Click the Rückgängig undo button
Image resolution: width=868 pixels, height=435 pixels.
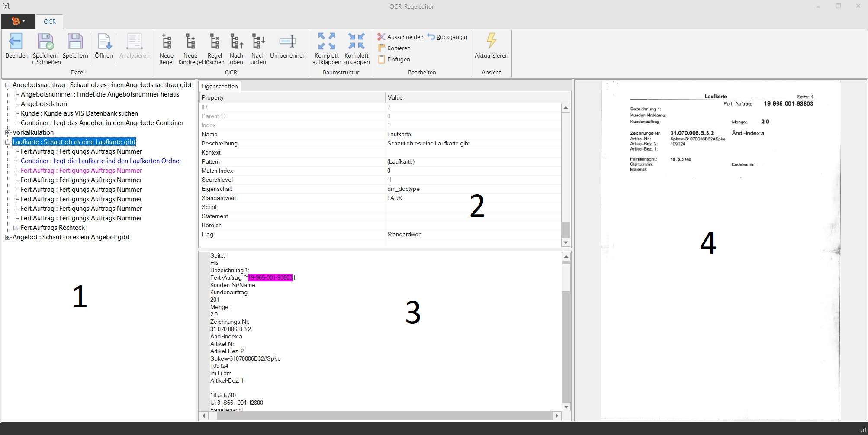447,37
